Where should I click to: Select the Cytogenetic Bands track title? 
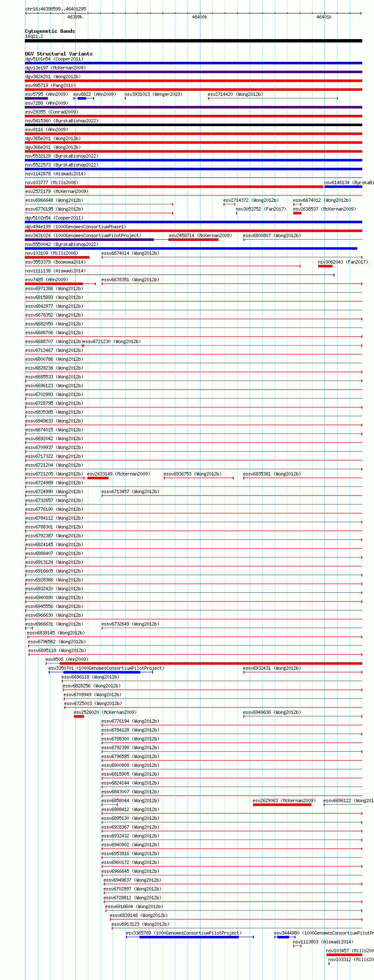[x=50, y=31]
